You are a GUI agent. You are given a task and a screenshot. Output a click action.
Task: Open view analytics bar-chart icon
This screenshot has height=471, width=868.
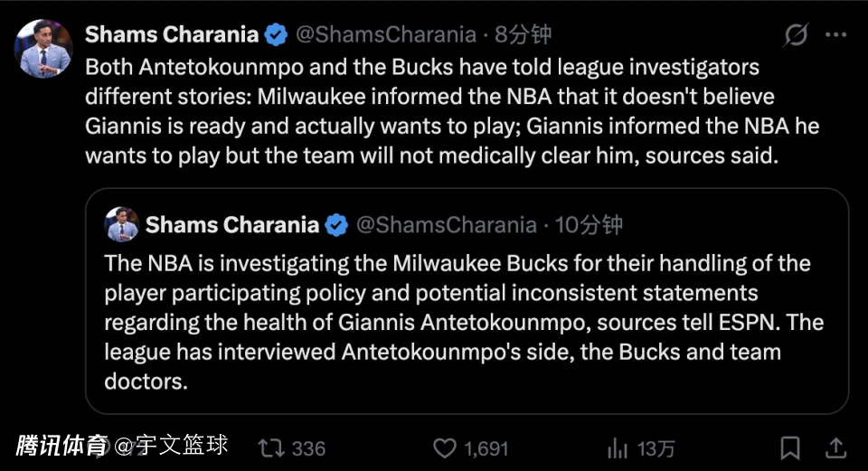click(x=618, y=447)
